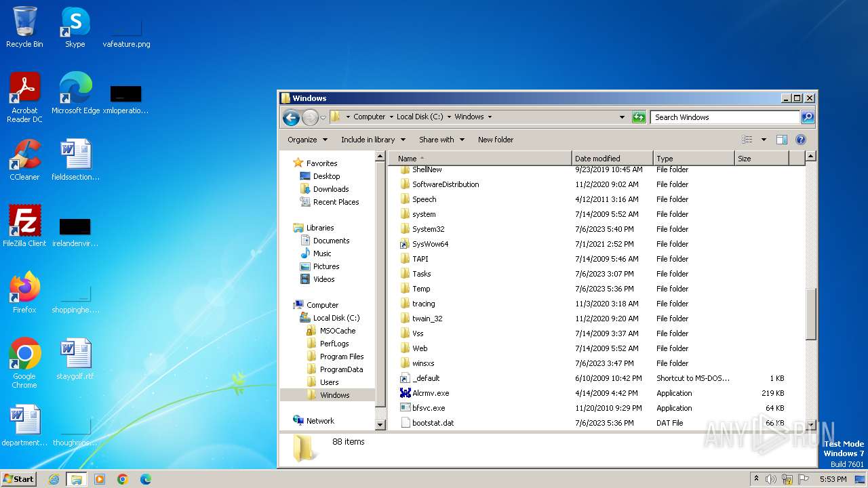Click in the Search Windows field

(725, 117)
